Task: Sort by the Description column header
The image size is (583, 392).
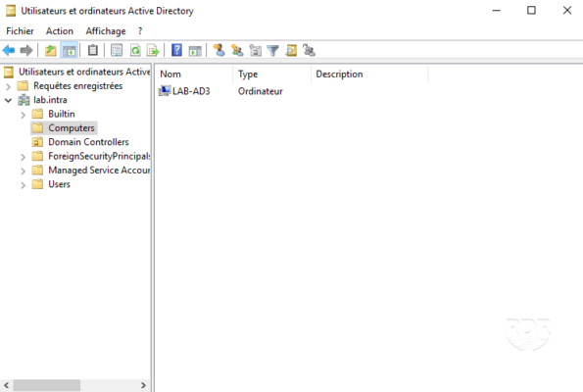Action: [369, 74]
